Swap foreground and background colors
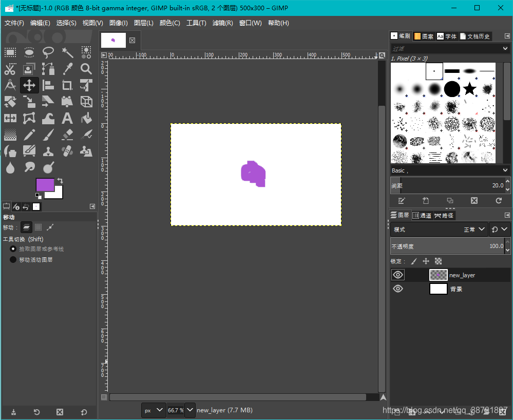The width and height of the screenshot is (513, 420). pyautogui.click(x=60, y=181)
